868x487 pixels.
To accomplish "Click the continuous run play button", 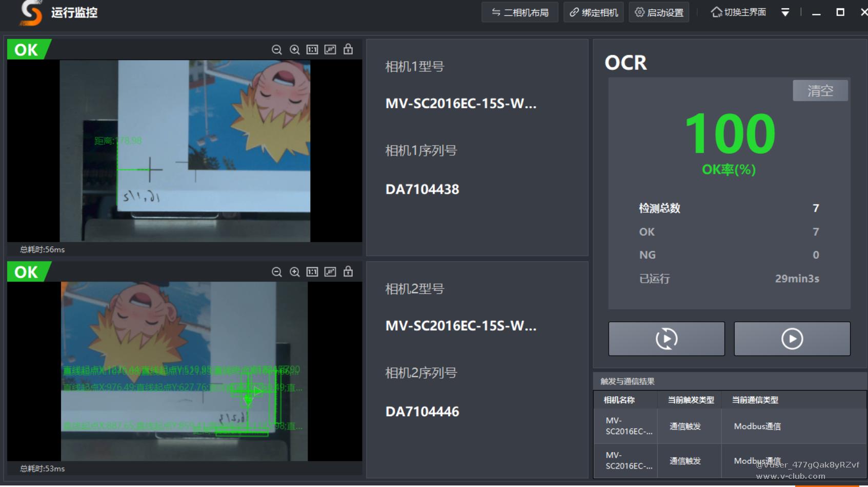I will pos(666,339).
